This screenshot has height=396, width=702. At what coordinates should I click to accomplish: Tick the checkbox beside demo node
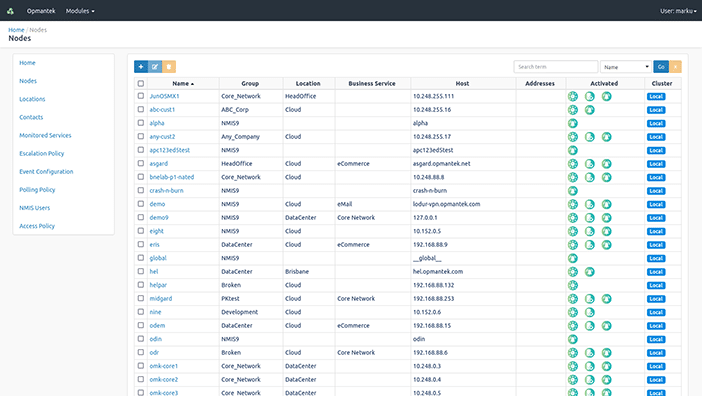point(141,204)
